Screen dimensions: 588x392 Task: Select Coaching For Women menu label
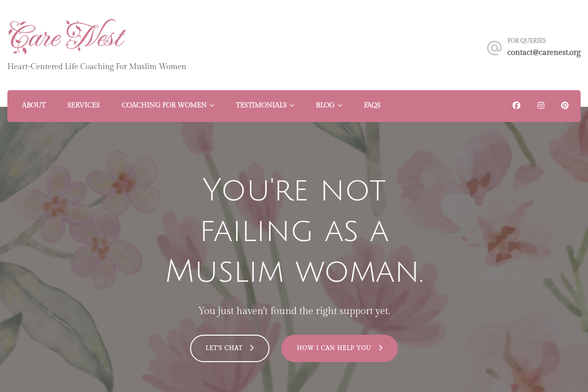(x=164, y=105)
